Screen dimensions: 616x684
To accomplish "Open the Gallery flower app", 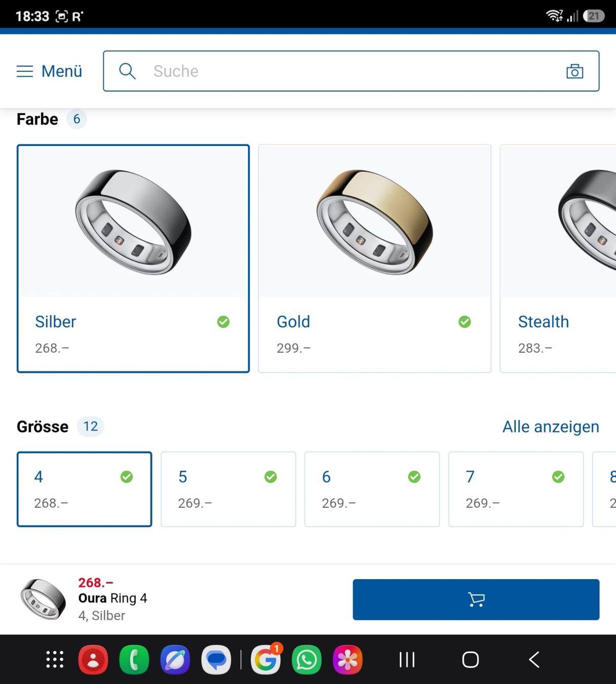I will [348, 660].
